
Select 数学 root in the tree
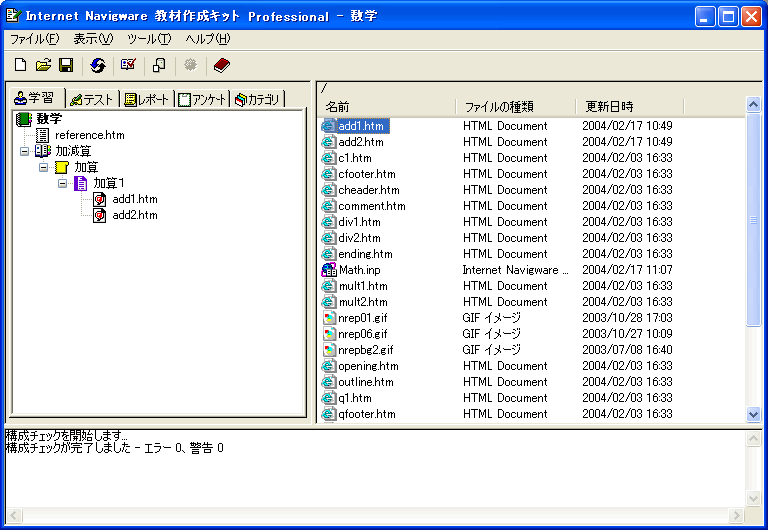click(49, 119)
